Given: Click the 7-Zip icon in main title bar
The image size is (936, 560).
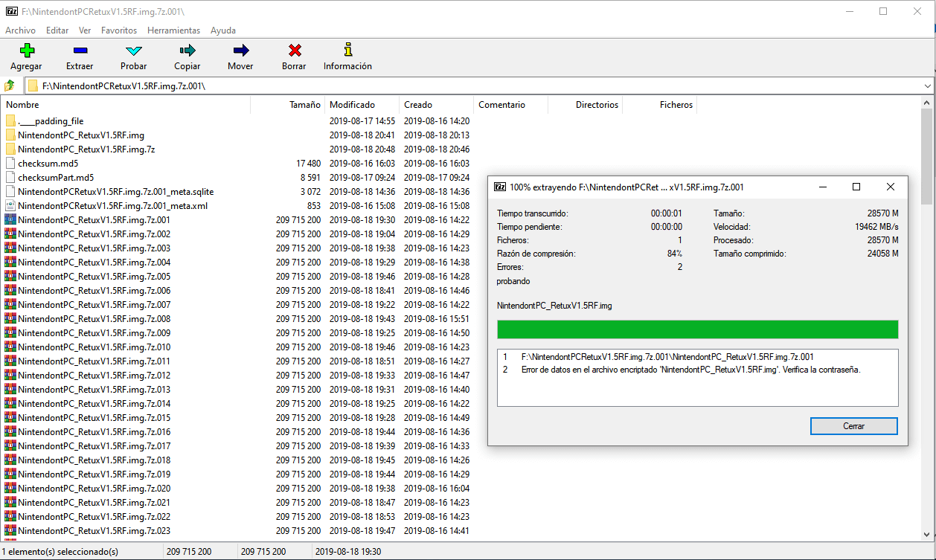Looking at the screenshot, I should tap(12, 12).
